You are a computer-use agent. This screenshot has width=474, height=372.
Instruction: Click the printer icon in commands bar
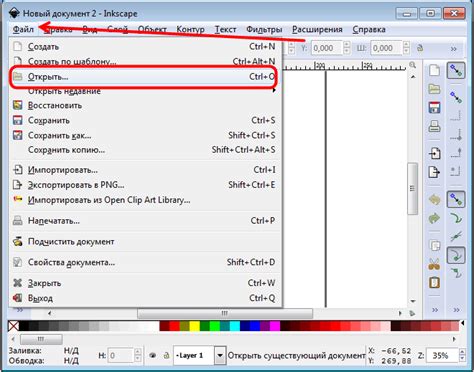point(434,126)
